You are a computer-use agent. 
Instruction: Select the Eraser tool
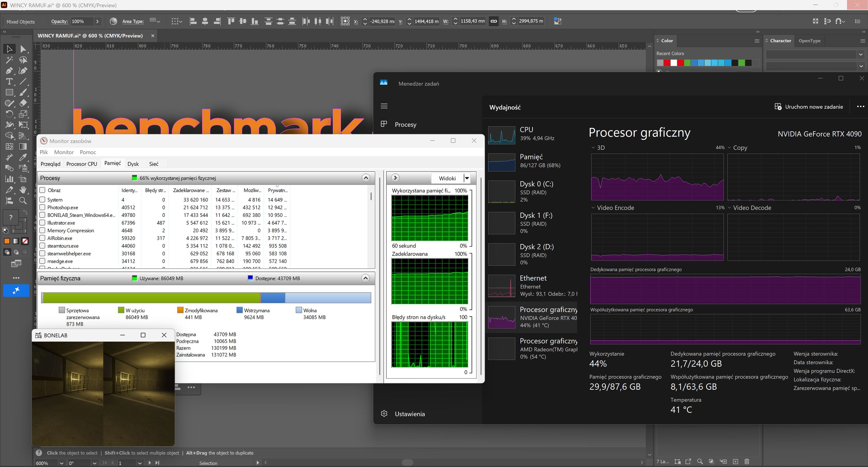pyautogui.click(x=23, y=103)
